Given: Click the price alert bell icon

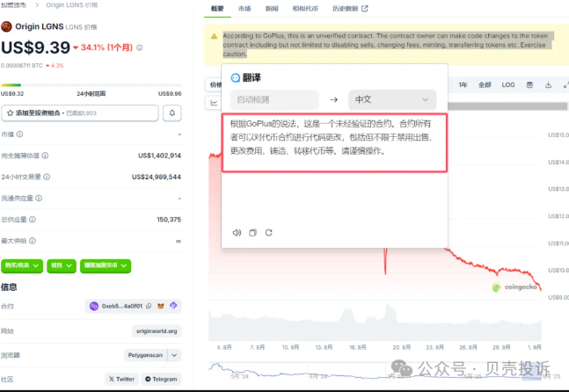Looking at the screenshot, I should click(172, 113).
